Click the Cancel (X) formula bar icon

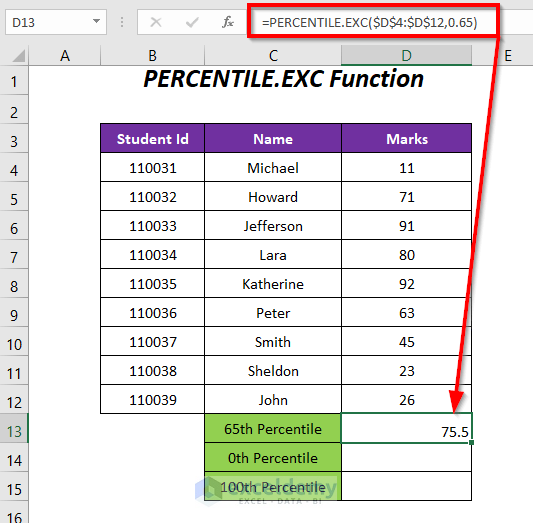[x=156, y=22]
